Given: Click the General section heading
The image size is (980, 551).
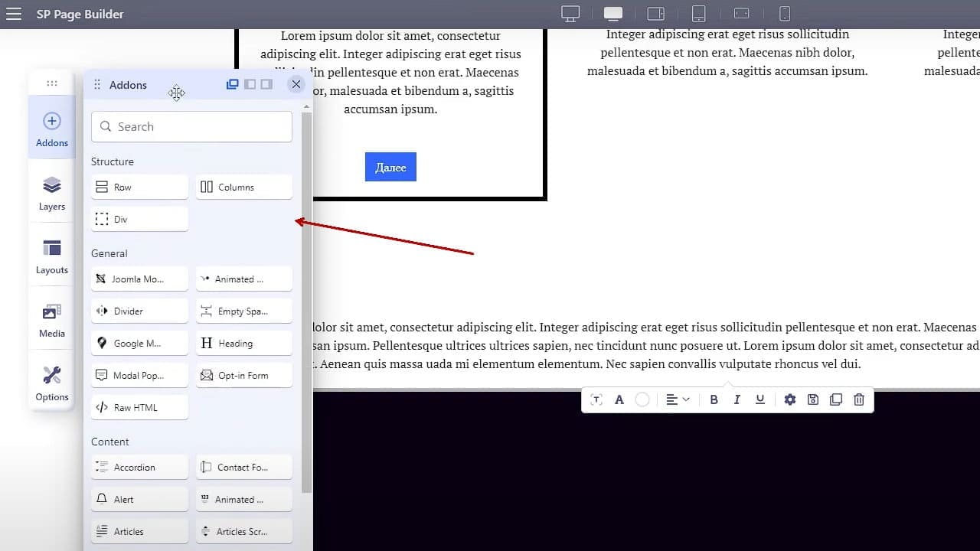Looking at the screenshot, I should [x=109, y=253].
